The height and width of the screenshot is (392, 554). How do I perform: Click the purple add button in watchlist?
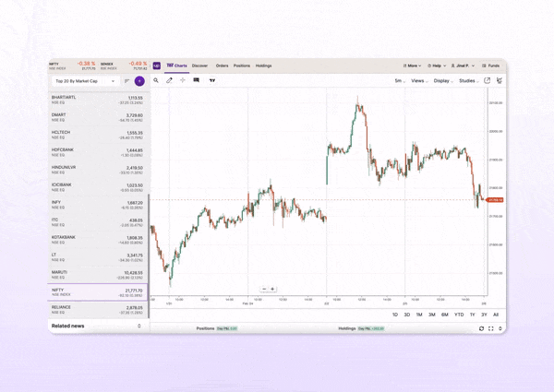pos(139,81)
